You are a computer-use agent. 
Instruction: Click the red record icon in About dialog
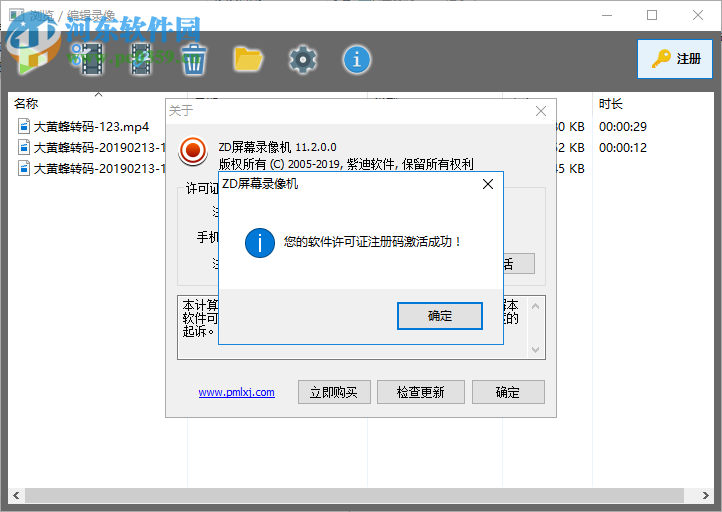(x=193, y=151)
